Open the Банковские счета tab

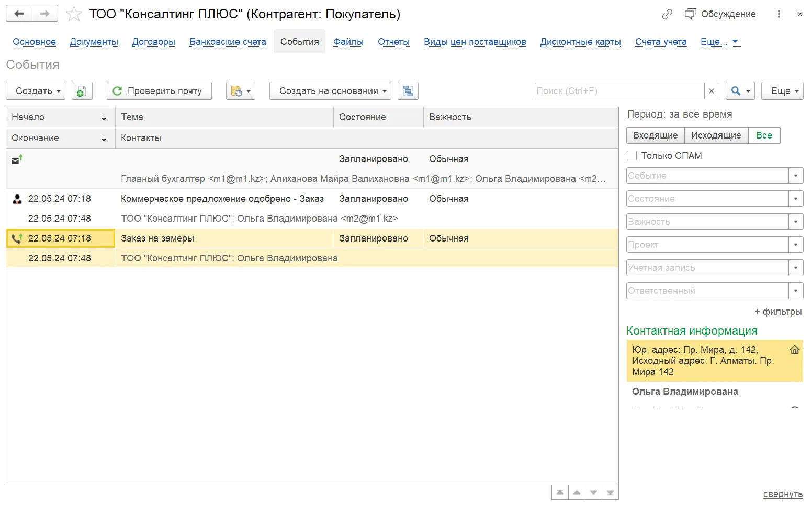point(228,42)
